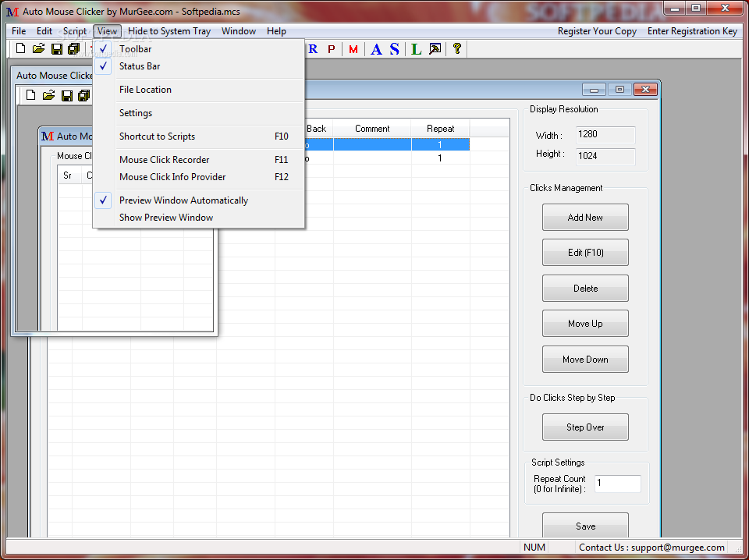Click the Height field showing 1024

(x=605, y=156)
